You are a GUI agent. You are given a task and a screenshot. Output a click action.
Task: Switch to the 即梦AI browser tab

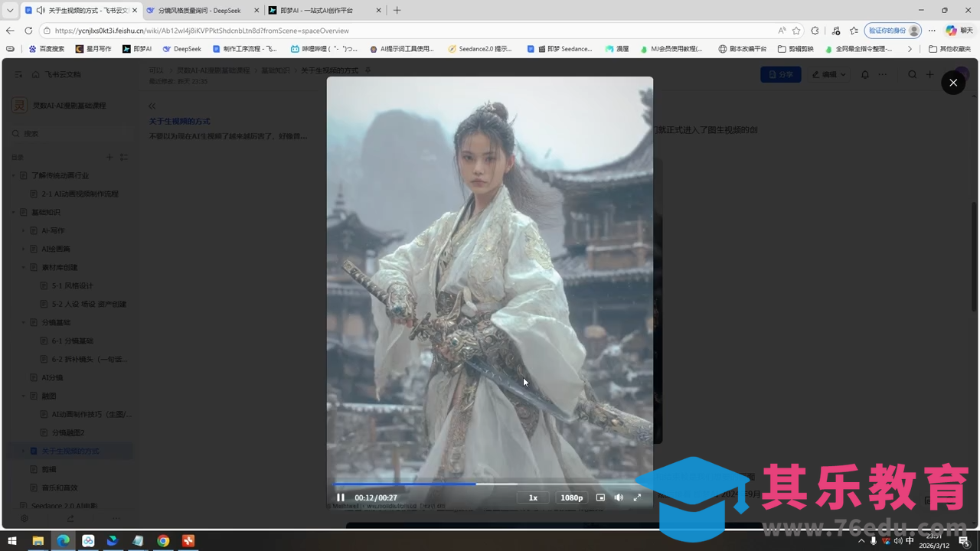click(314, 11)
